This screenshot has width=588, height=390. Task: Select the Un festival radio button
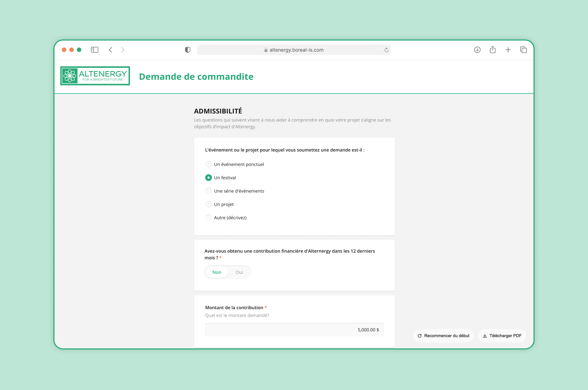click(x=208, y=178)
